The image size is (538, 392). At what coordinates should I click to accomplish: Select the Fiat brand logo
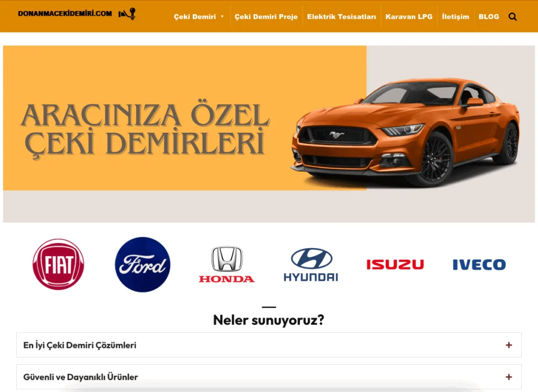(x=58, y=264)
